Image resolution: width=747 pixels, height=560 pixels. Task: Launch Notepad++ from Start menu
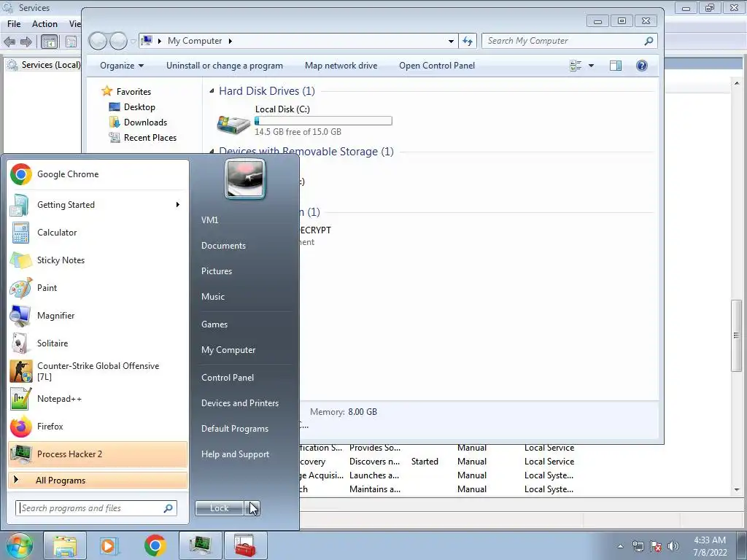tap(98, 399)
